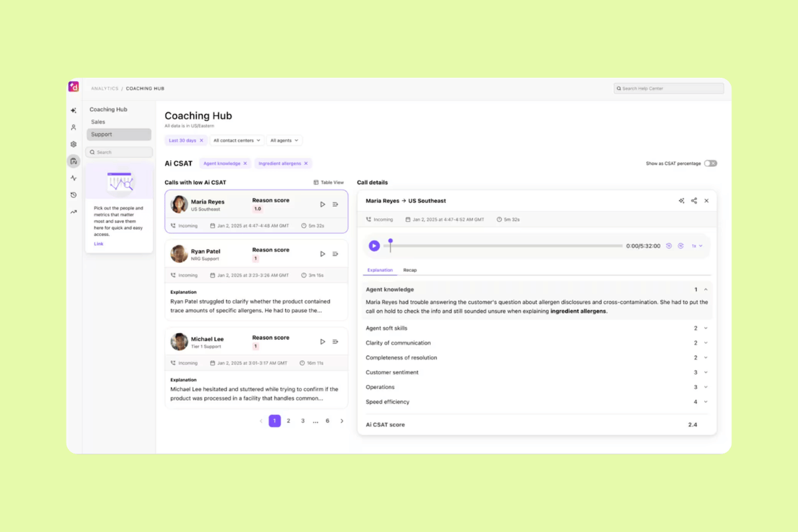This screenshot has width=798, height=532.
Task: Open the AI sparkle sidebar icon
Action: click(x=74, y=110)
